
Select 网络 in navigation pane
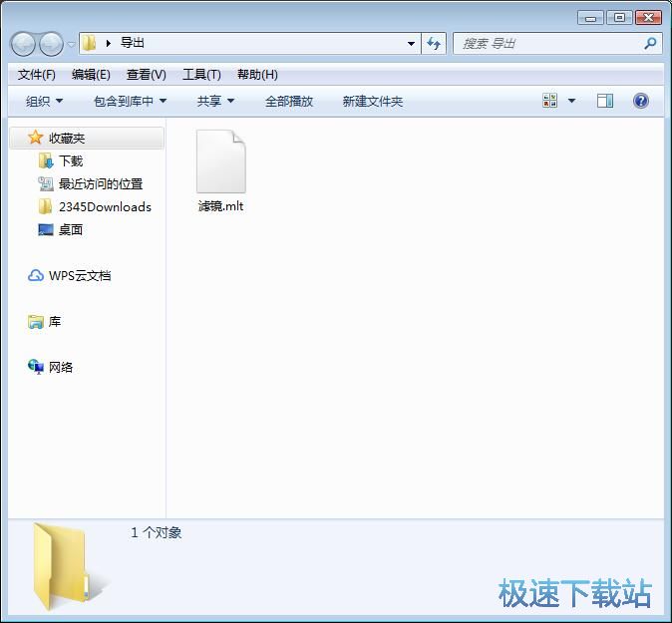[61, 367]
